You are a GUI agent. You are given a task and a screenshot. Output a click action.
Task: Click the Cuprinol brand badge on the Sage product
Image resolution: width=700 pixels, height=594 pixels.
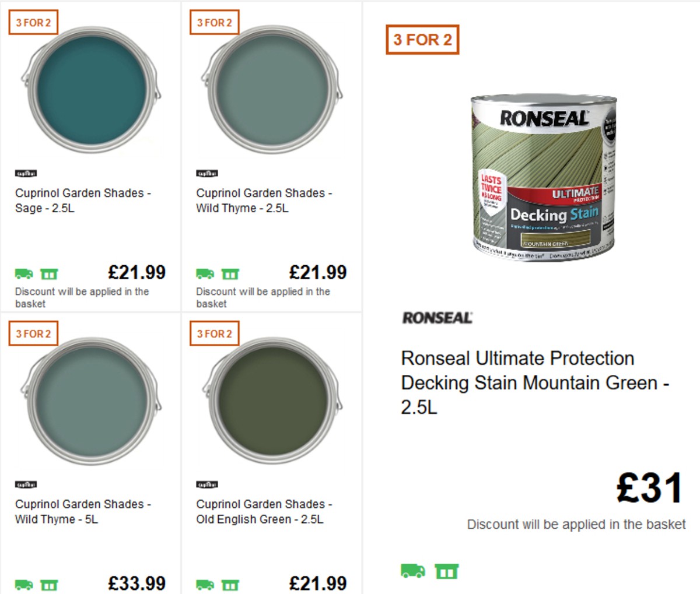(26, 173)
